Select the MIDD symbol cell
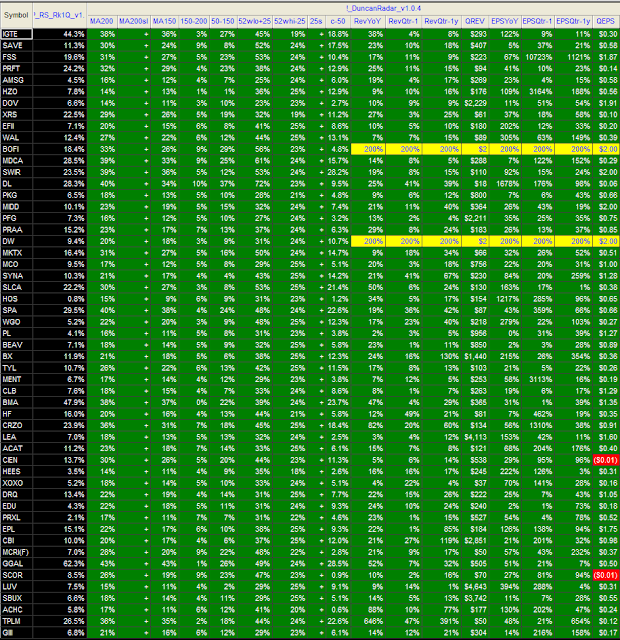This screenshot has height=640, width=620. (x=16, y=207)
